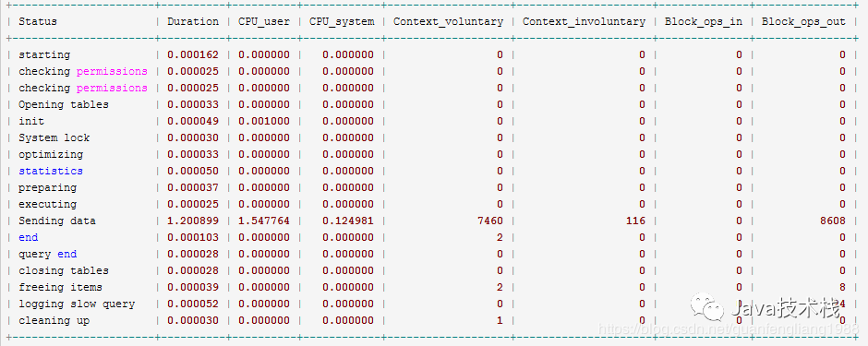The image size is (868, 346).
Task: Click duration value 0.000162 of starting
Action: coord(193,54)
